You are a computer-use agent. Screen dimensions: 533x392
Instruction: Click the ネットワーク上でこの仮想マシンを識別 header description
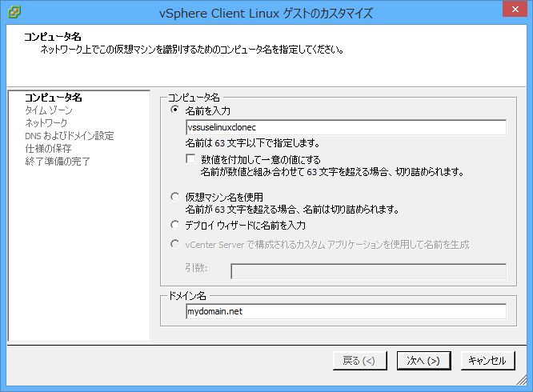click(192, 50)
